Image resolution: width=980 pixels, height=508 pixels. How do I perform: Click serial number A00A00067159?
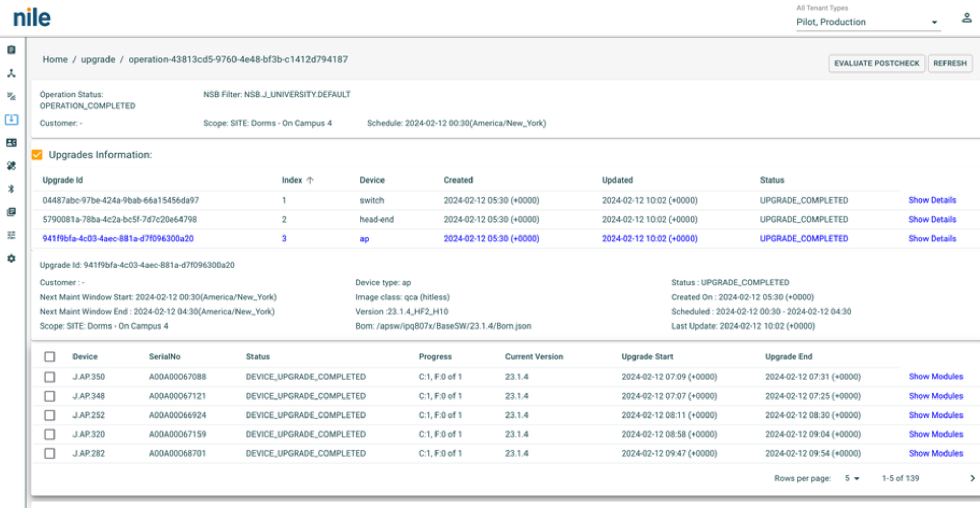click(x=177, y=434)
